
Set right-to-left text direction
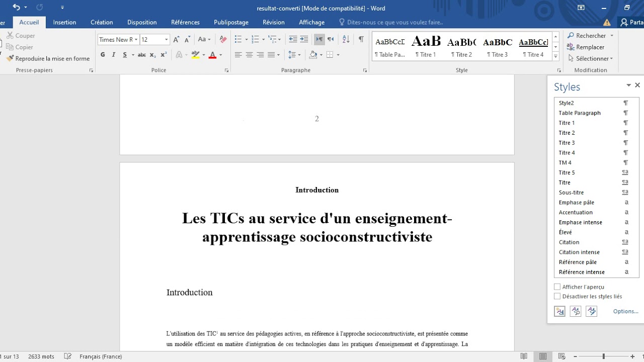[x=331, y=39]
